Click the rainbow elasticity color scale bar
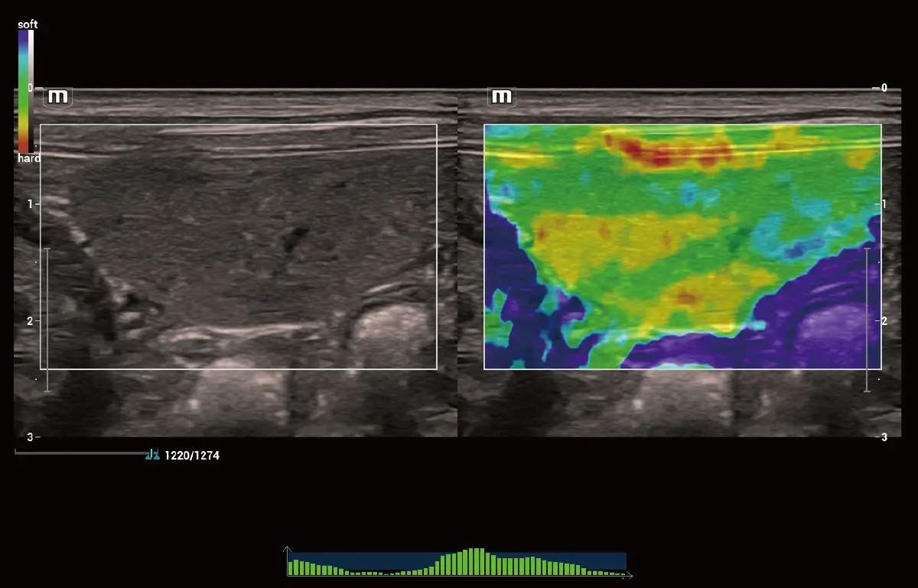Viewport: 918px width, 588px height. [24, 90]
